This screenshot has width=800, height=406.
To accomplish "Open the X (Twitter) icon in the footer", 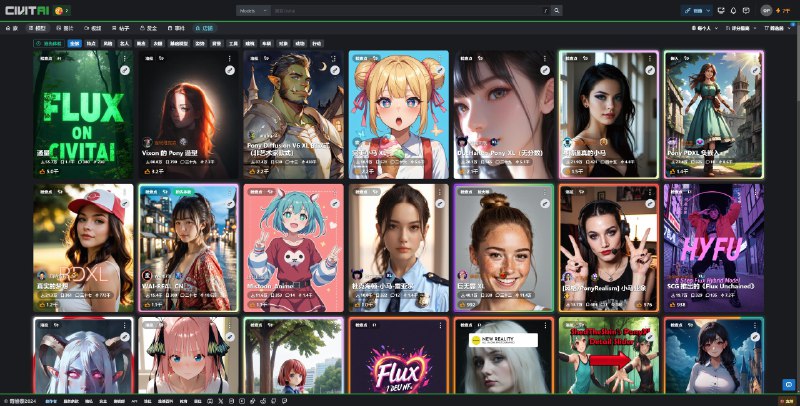I will [x=221, y=401].
